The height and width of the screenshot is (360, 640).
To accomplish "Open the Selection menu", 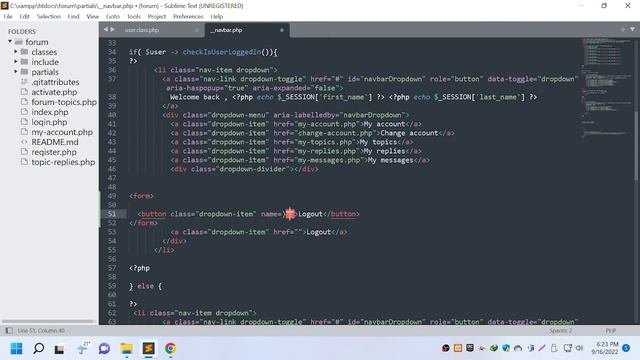I will pos(49,16).
